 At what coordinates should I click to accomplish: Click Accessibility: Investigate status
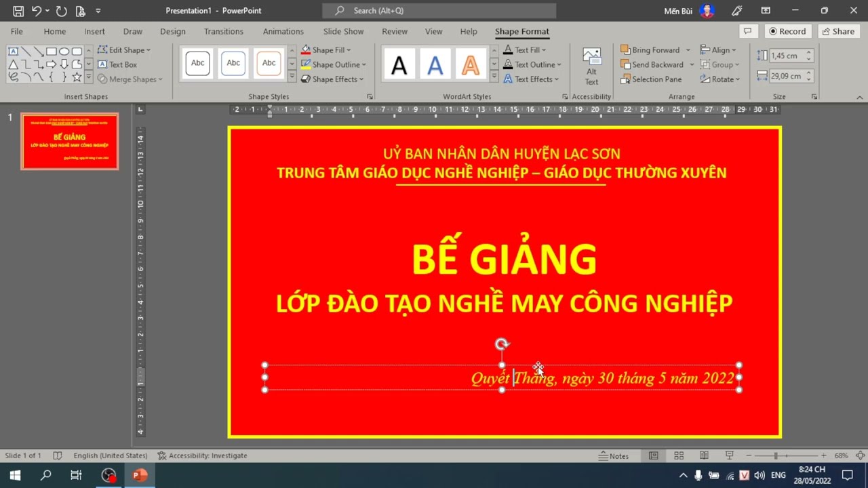pyautogui.click(x=202, y=455)
